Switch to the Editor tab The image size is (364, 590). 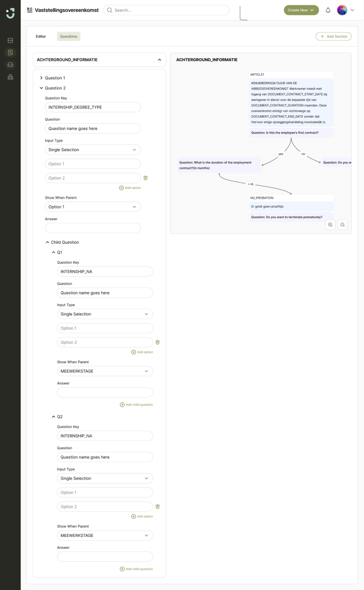click(41, 36)
